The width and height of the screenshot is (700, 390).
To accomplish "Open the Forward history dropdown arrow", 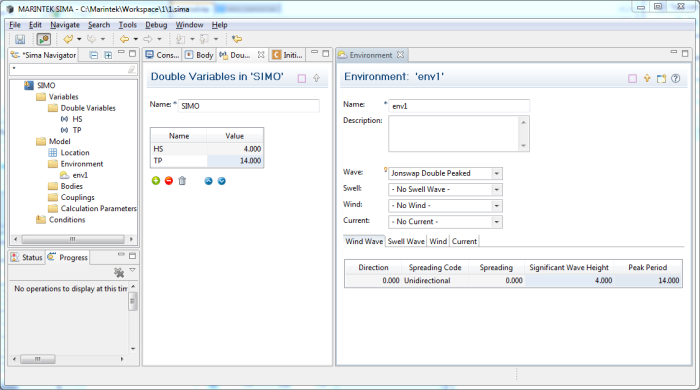I will tap(159, 39).
